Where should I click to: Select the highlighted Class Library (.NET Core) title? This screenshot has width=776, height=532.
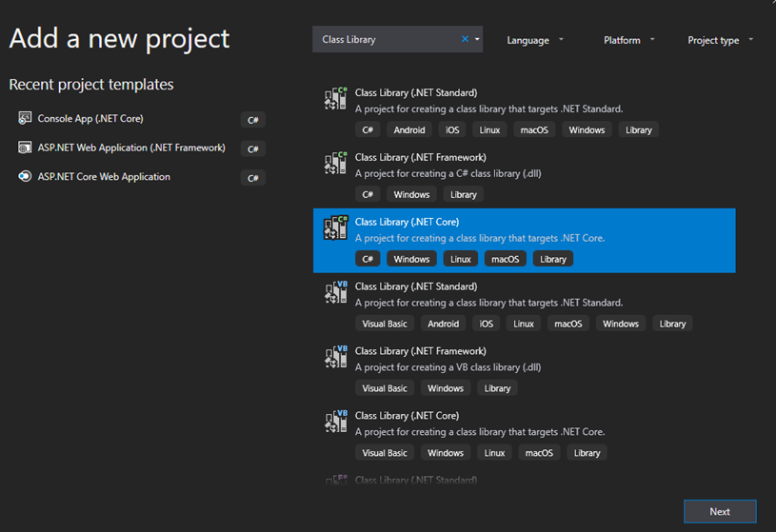(x=407, y=222)
